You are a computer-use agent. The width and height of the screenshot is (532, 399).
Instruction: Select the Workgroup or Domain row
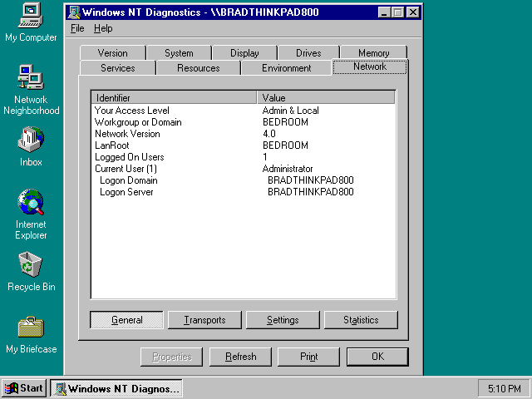[244, 122]
